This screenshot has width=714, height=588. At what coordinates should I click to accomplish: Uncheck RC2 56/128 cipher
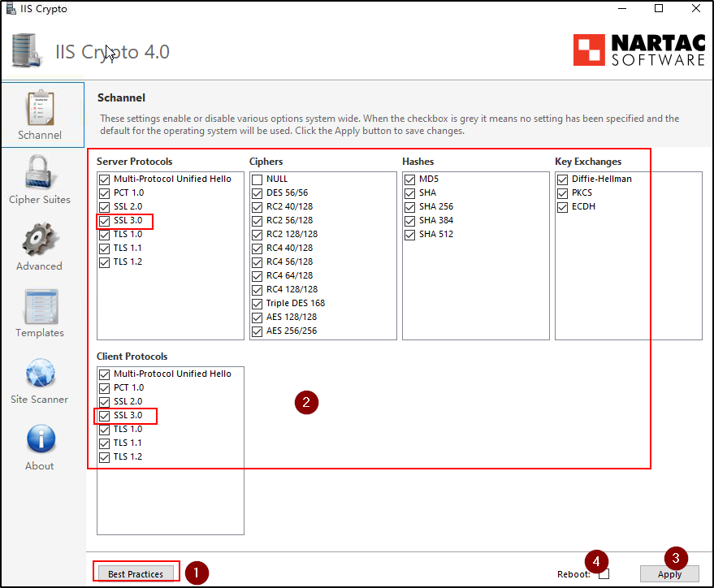pos(257,221)
